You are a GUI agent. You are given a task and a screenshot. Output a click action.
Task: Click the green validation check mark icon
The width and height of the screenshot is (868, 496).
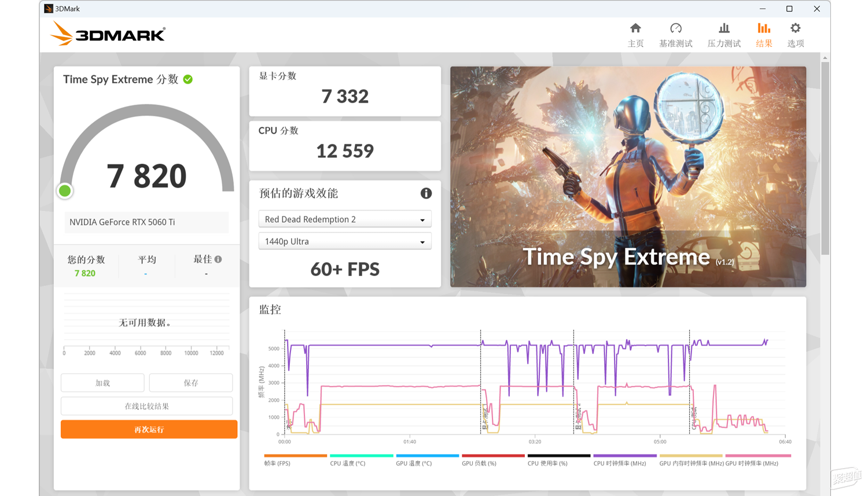[x=188, y=79]
